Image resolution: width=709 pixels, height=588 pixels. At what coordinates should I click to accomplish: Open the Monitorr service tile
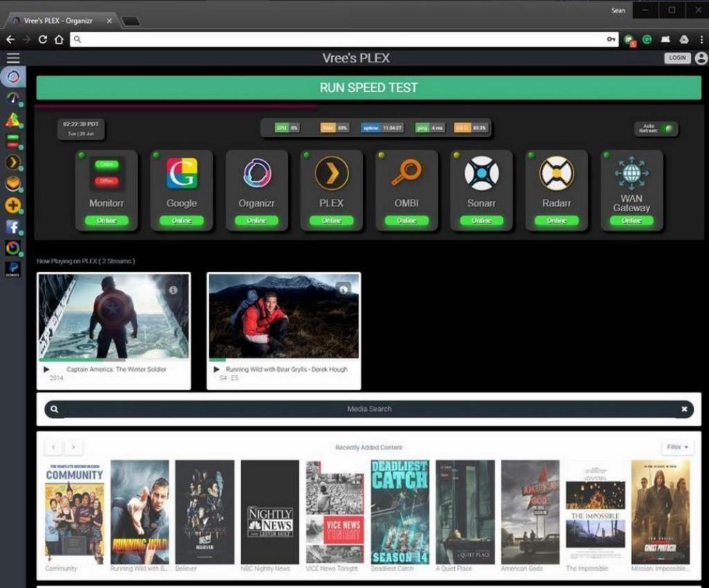click(x=106, y=190)
